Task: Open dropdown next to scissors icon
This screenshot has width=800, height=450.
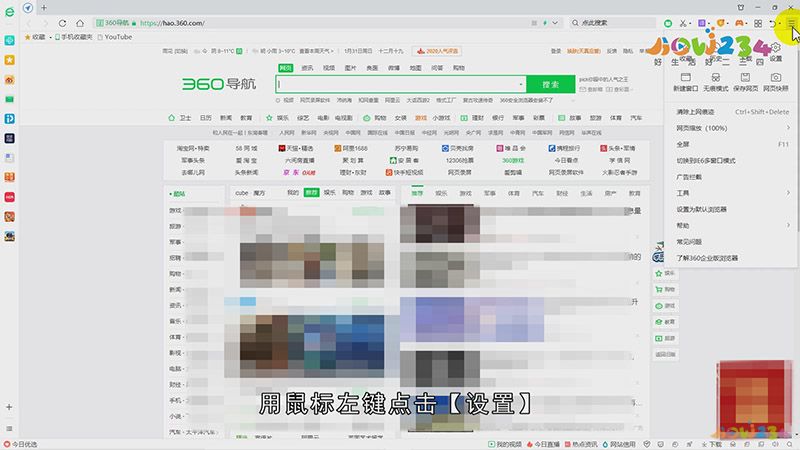Action: click(690, 23)
